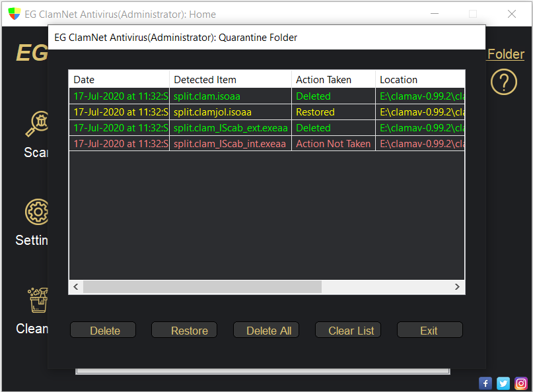Close the EG ClamNet Home window

[x=512, y=14]
